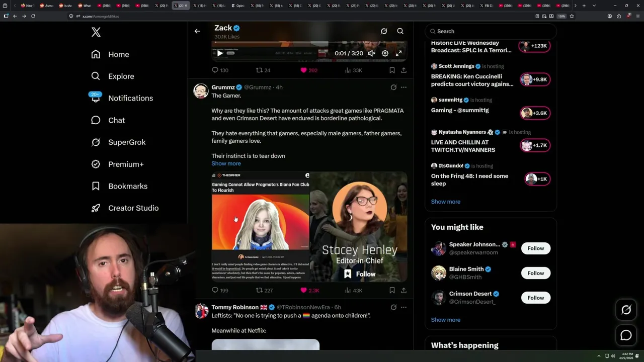
Task: Open Notifications in the sidebar
Action: pyautogui.click(x=121, y=98)
